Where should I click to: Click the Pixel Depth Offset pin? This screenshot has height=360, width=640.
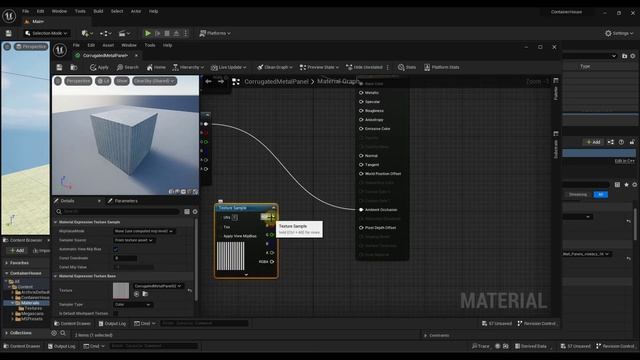pyautogui.click(x=361, y=228)
